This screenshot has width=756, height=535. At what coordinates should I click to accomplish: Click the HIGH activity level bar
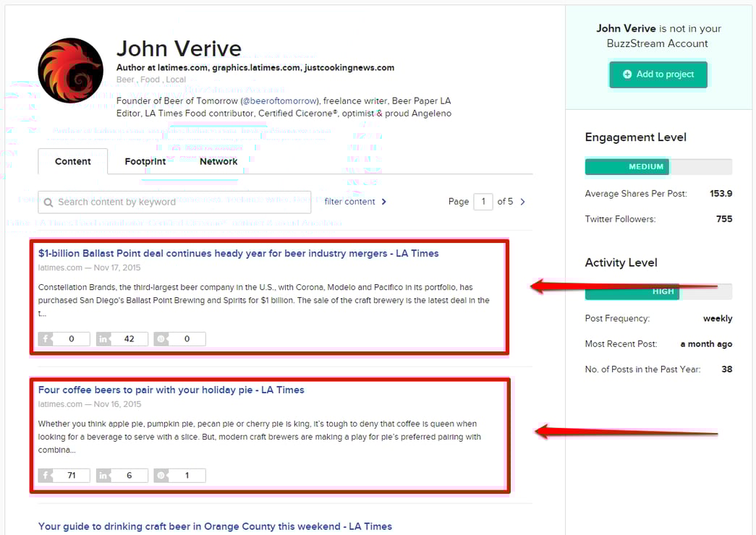coord(658,291)
